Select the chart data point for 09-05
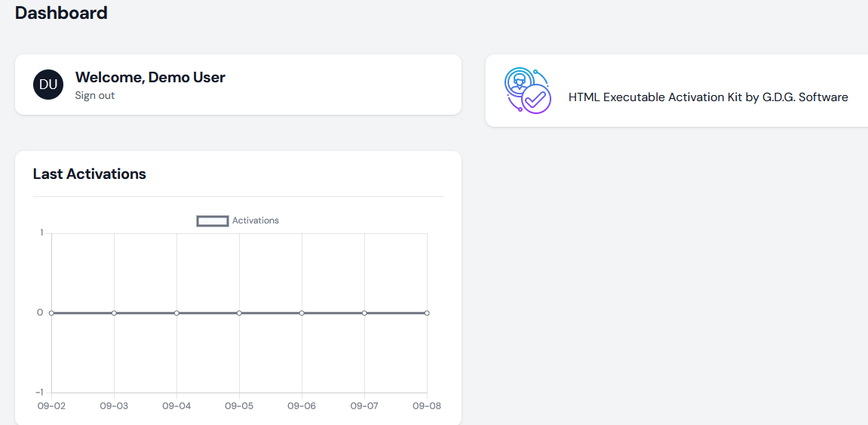The width and height of the screenshot is (868, 425). [x=239, y=313]
